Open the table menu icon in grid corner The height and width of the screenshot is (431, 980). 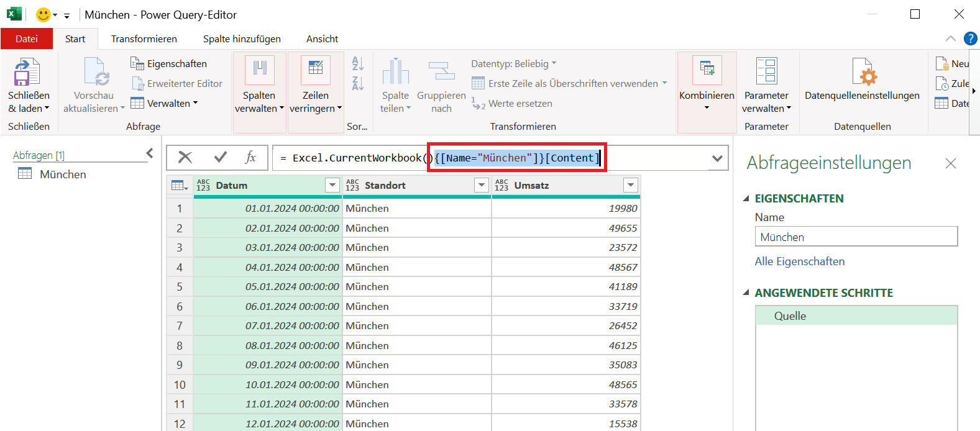pyautogui.click(x=180, y=185)
